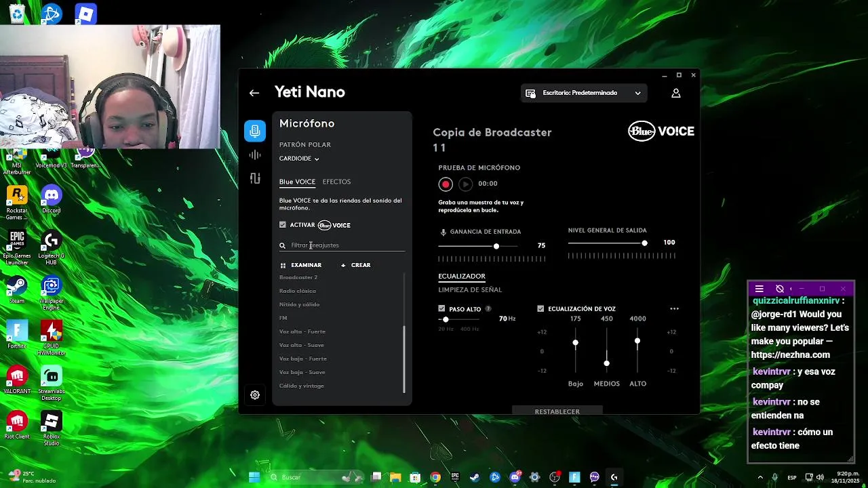868x488 pixels.
Task: Open the Rockstar Games desktop shortcut
Action: [17, 202]
